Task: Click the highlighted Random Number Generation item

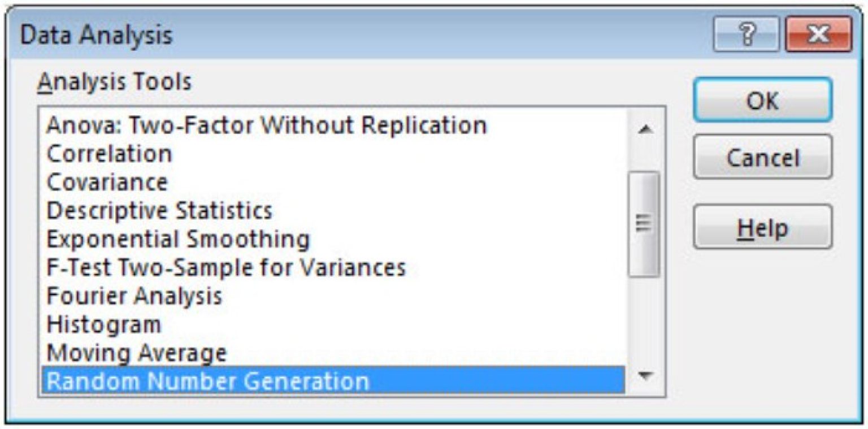Action: tap(208, 381)
